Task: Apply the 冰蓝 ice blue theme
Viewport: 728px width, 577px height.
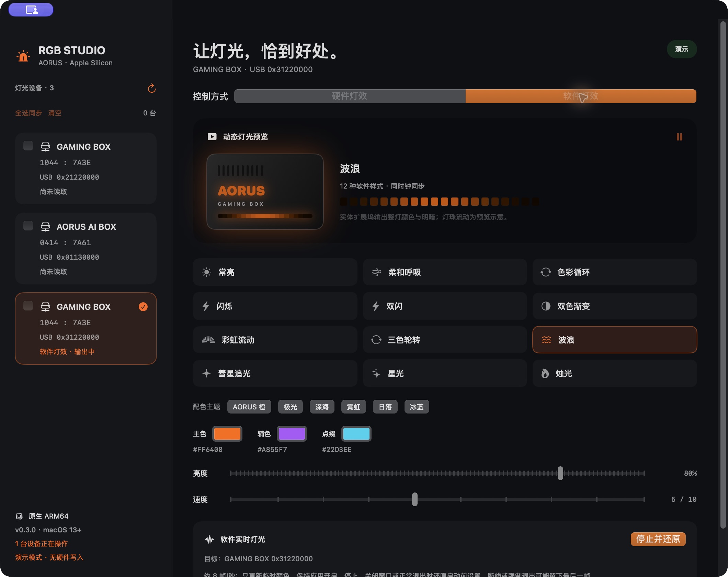Action: [x=417, y=407]
